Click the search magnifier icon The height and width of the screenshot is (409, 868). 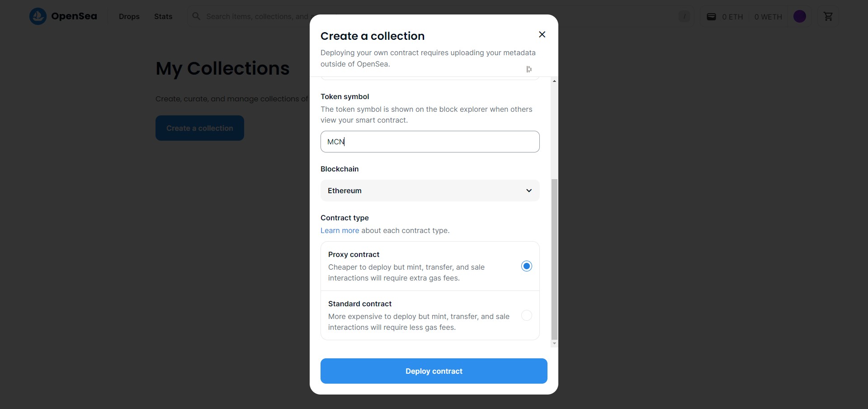tap(196, 16)
